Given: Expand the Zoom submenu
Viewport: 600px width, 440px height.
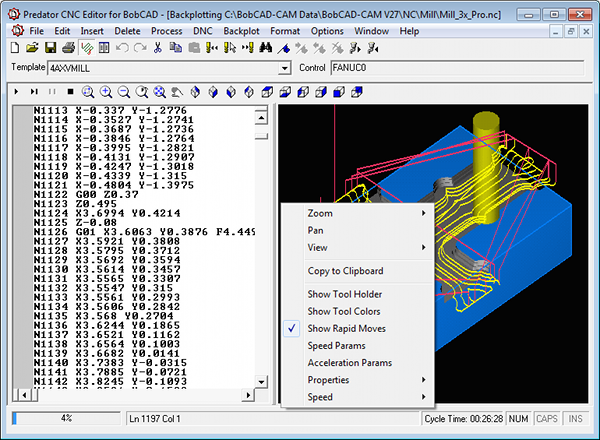Looking at the screenshot, I should click(358, 213).
